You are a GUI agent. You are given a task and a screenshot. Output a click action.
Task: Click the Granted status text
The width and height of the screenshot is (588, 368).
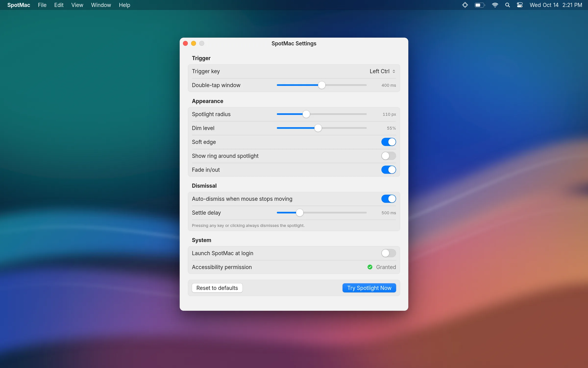point(386,267)
